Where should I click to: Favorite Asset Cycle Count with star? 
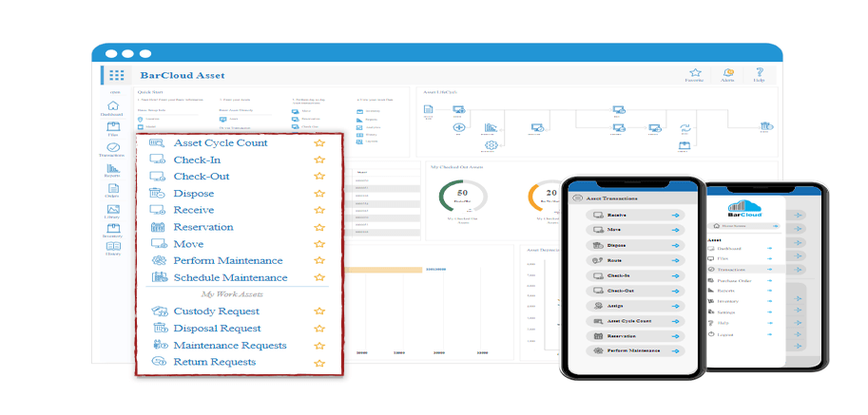(x=318, y=143)
